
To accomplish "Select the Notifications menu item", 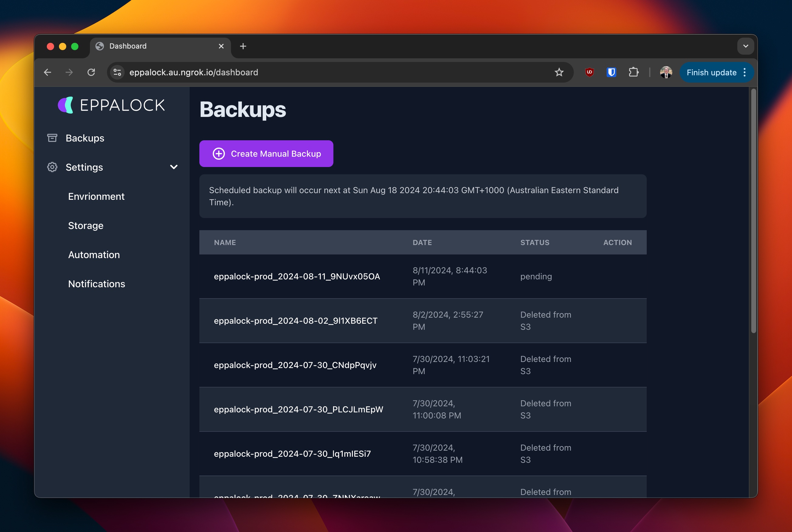I will pyautogui.click(x=97, y=284).
